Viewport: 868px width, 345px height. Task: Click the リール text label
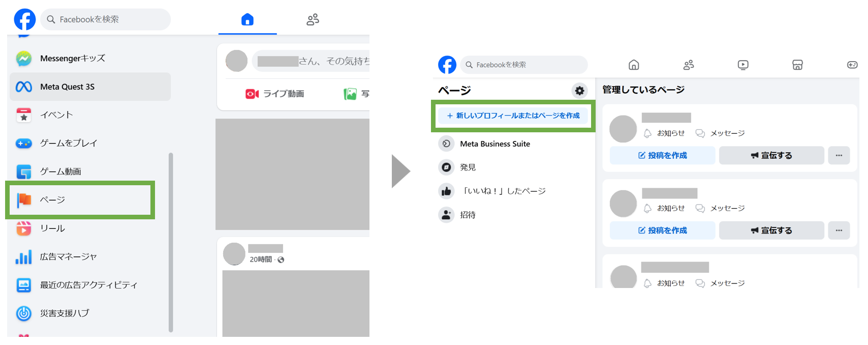pyautogui.click(x=52, y=228)
